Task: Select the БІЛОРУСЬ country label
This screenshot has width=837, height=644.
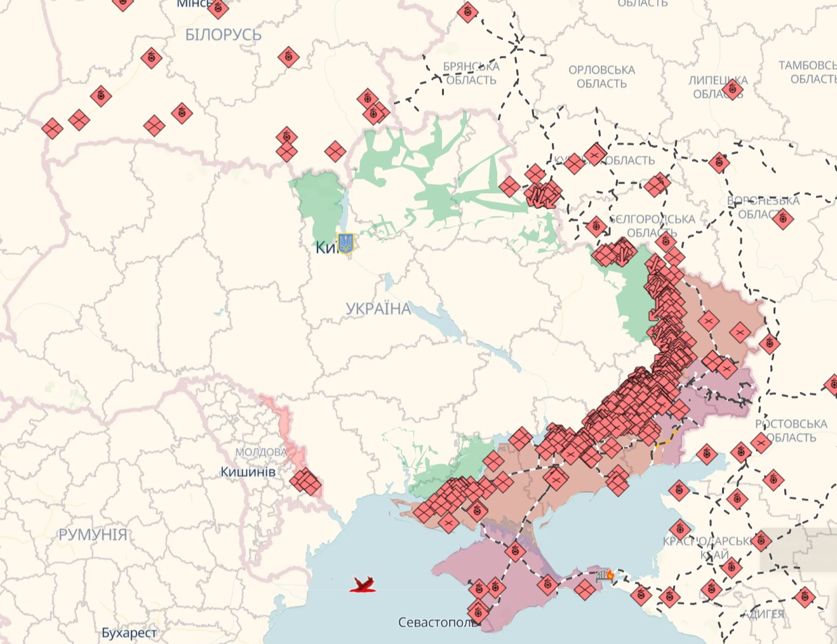Action: (223, 35)
